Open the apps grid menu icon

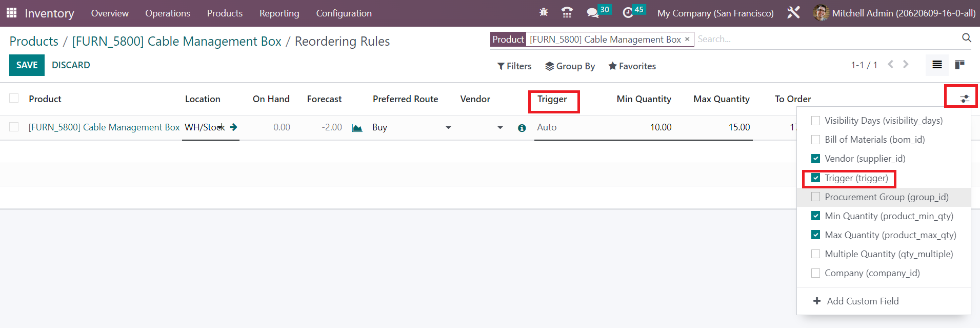click(11, 13)
